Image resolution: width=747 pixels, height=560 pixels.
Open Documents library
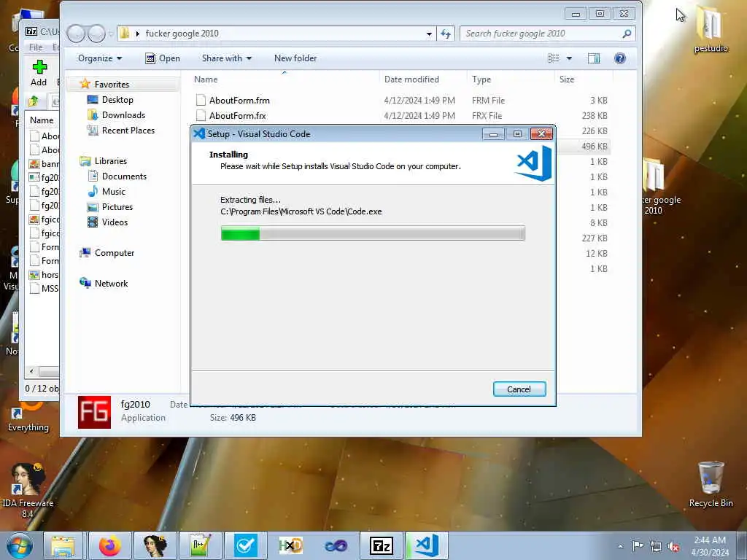pos(124,176)
